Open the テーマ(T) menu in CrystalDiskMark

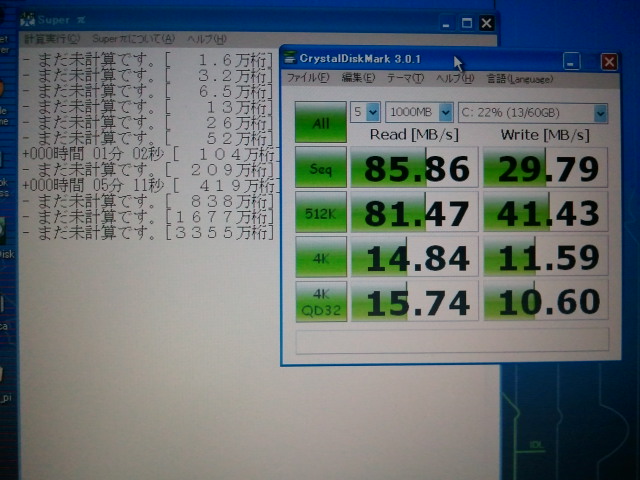405,78
